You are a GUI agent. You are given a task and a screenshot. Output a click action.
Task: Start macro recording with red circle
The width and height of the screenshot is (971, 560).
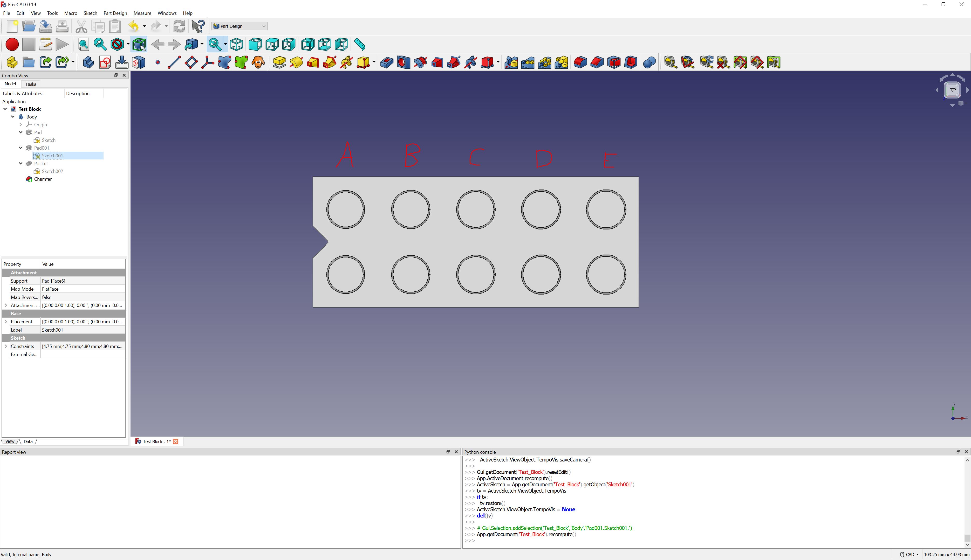(12, 45)
